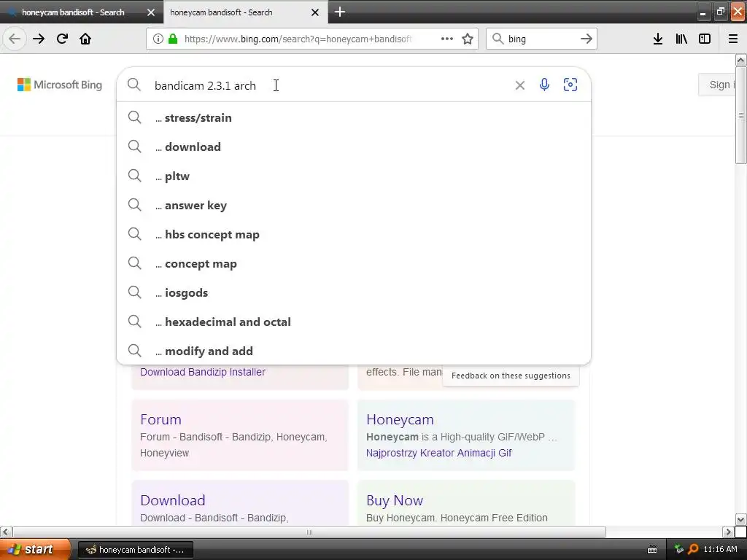
Task: Click the vertical scrollbar down arrow
Action: 740,519
